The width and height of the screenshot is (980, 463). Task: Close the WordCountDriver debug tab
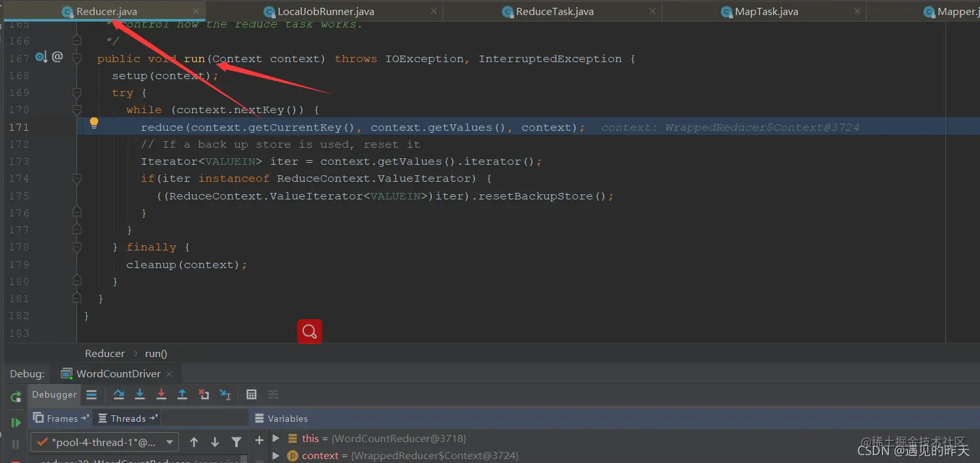169,374
